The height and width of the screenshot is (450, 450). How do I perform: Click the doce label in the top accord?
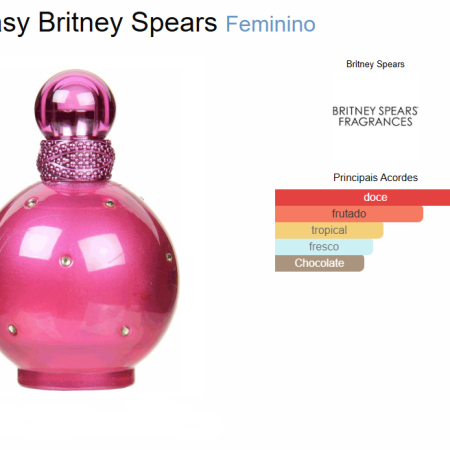375,197
